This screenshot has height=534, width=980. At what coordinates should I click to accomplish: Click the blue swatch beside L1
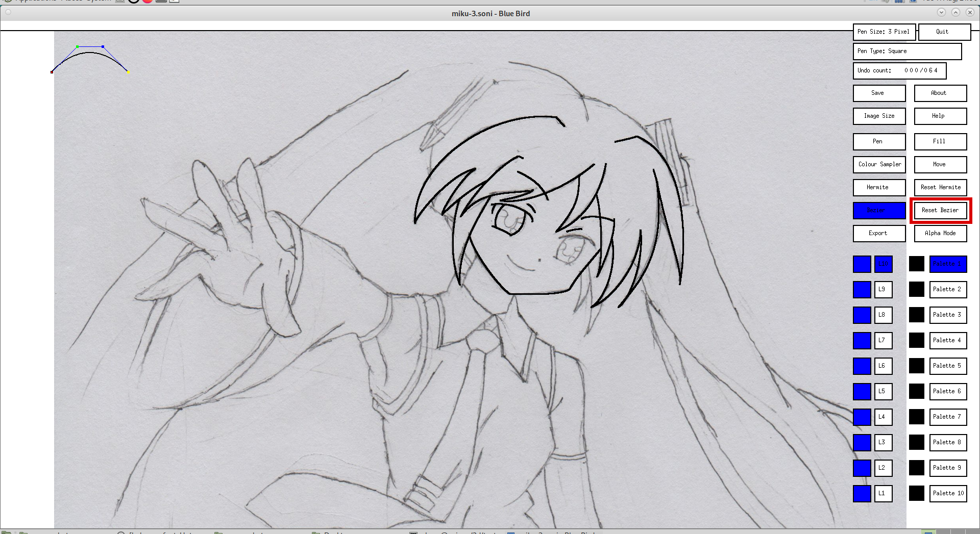tap(862, 493)
